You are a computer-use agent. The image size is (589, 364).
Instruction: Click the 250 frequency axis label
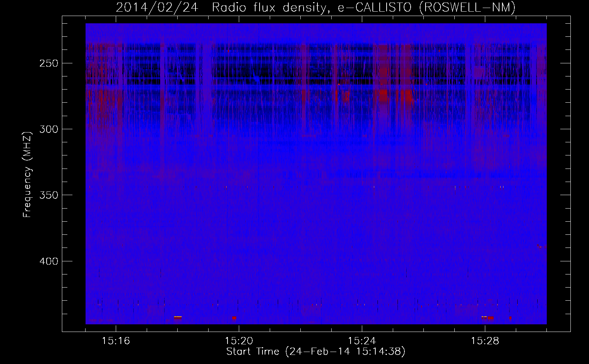(48, 63)
